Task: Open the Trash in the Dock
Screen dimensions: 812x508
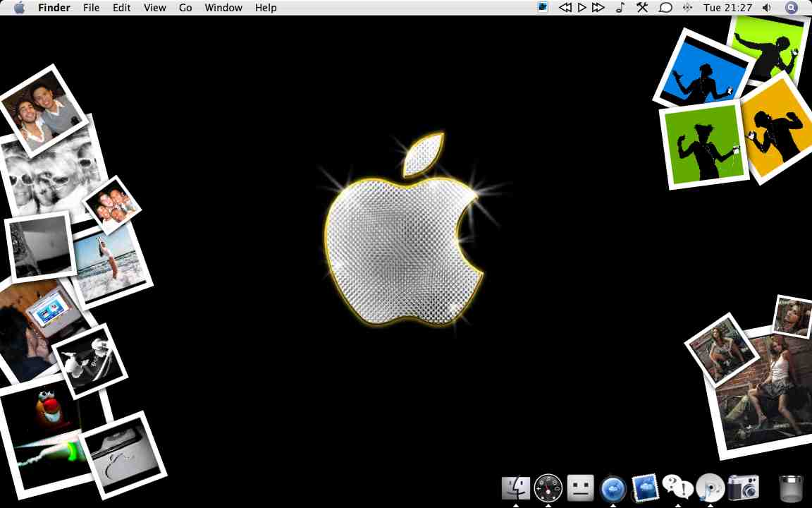Action: (790, 488)
